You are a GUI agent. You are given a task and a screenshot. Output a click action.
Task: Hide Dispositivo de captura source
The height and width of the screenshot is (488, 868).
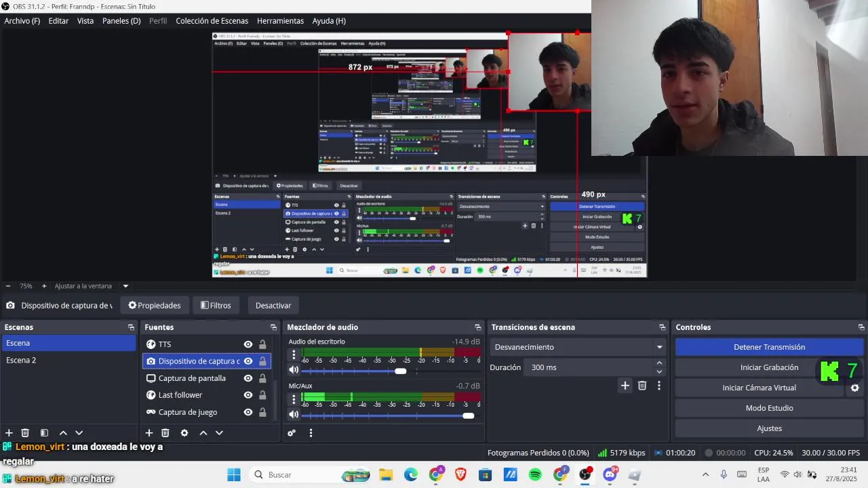[248, 361]
